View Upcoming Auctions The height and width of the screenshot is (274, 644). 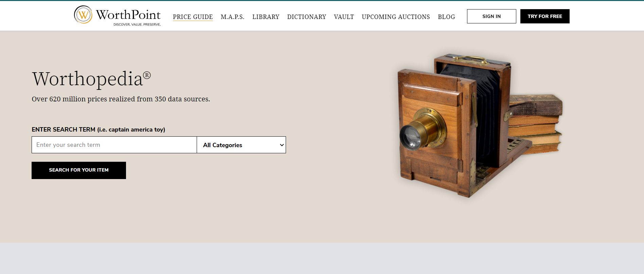tap(396, 17)
